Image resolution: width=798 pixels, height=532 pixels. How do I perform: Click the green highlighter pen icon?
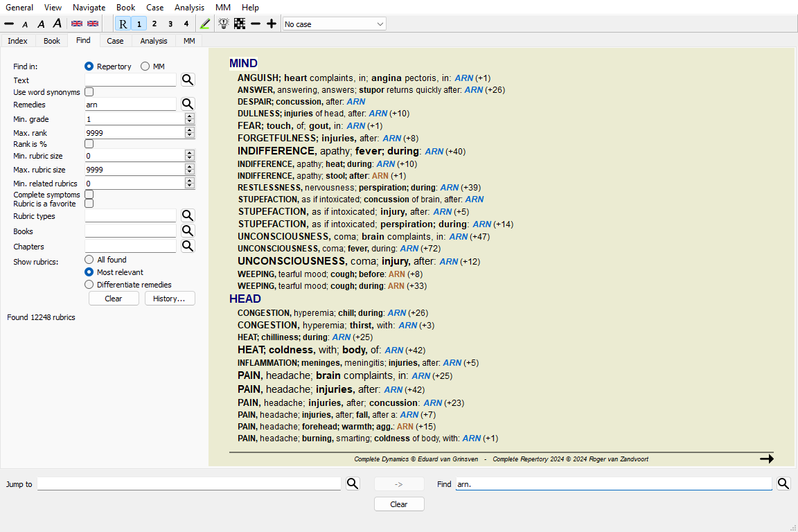point(205,24)
